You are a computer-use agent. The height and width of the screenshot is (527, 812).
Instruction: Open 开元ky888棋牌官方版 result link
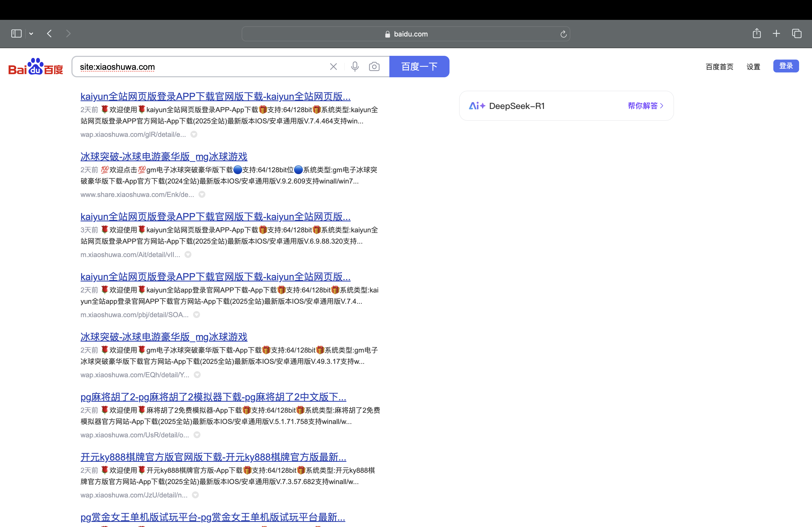click(213, 457)
